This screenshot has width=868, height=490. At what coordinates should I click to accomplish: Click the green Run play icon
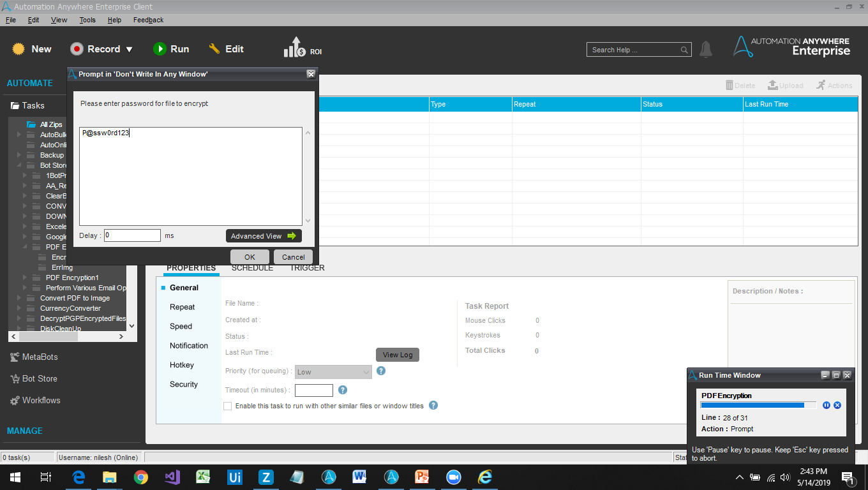[159, 49]
